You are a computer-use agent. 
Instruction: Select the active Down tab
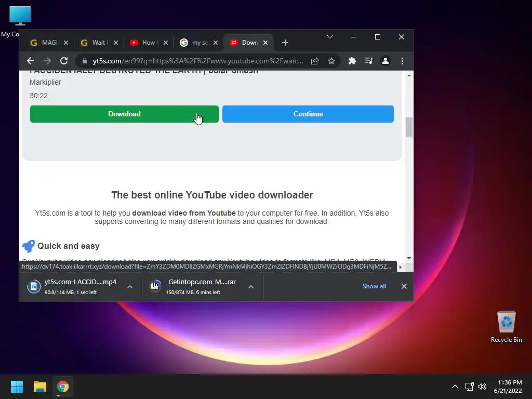pos(249,43)
